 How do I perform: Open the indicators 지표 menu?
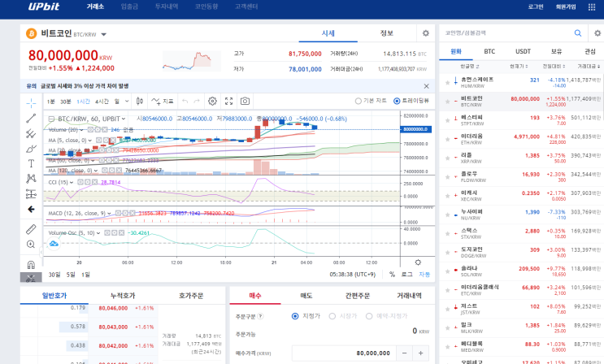[162, 101]
